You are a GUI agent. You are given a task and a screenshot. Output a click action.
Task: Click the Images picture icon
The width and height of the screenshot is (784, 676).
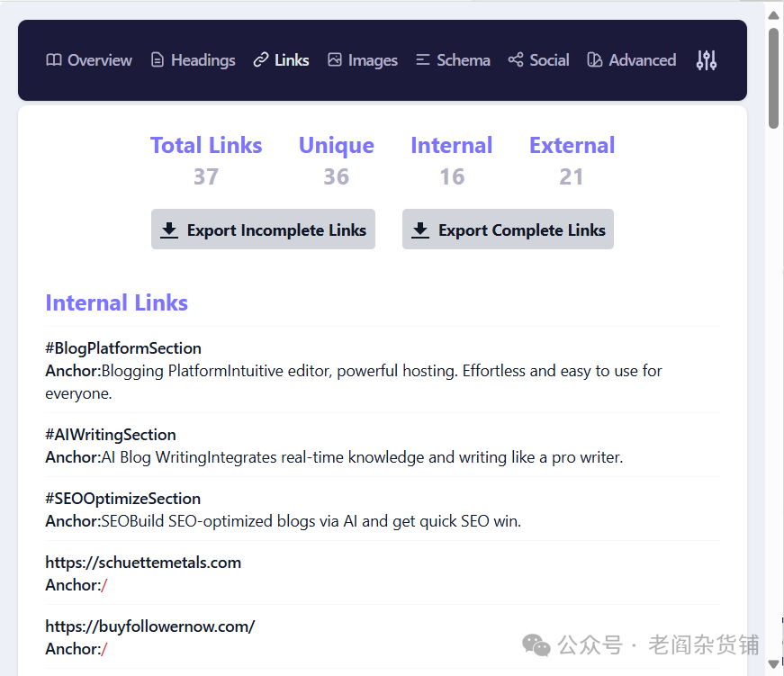tap(335, 60)
